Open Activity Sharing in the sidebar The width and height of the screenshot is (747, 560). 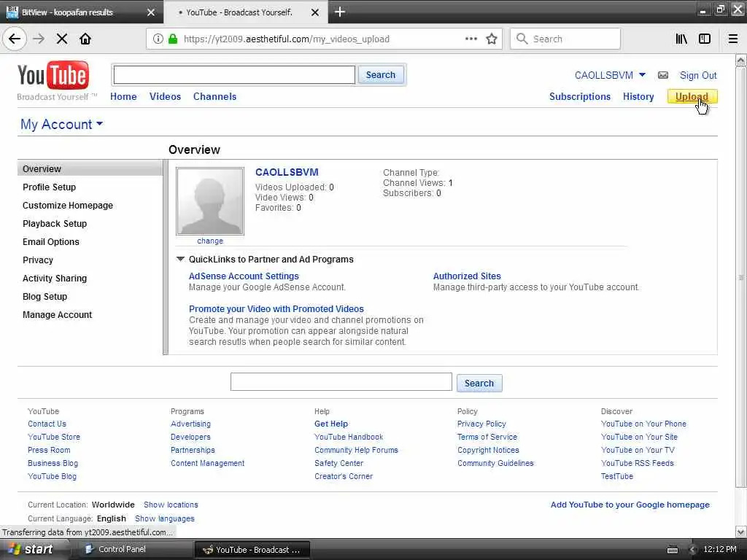tap(55, 278)
